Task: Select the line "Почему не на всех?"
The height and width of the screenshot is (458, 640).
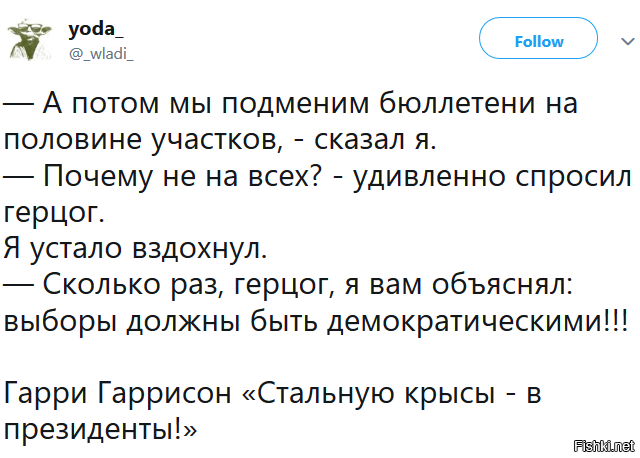Action: pyautogui.click(x=162, y=177)
